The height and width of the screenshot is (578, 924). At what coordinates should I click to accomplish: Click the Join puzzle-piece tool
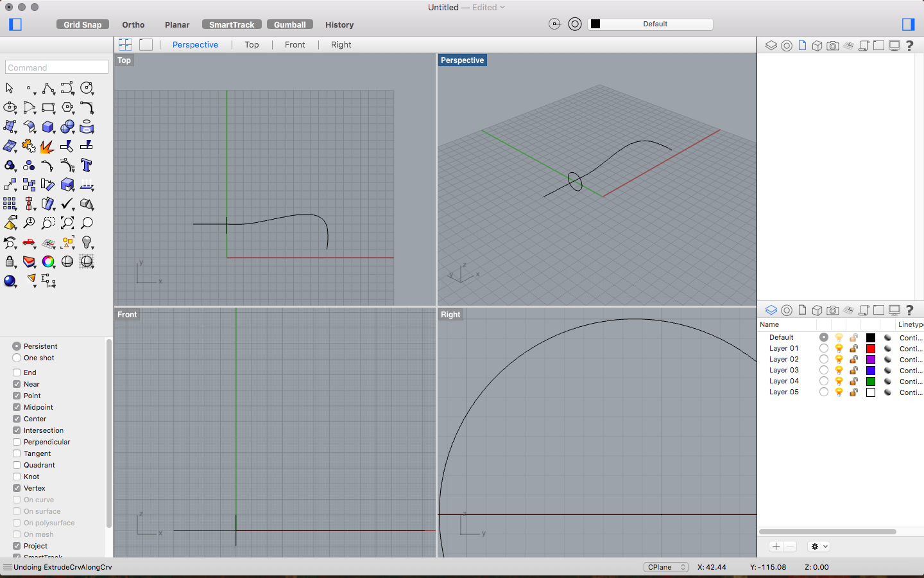pyautogui.click(x=29, y=146)
